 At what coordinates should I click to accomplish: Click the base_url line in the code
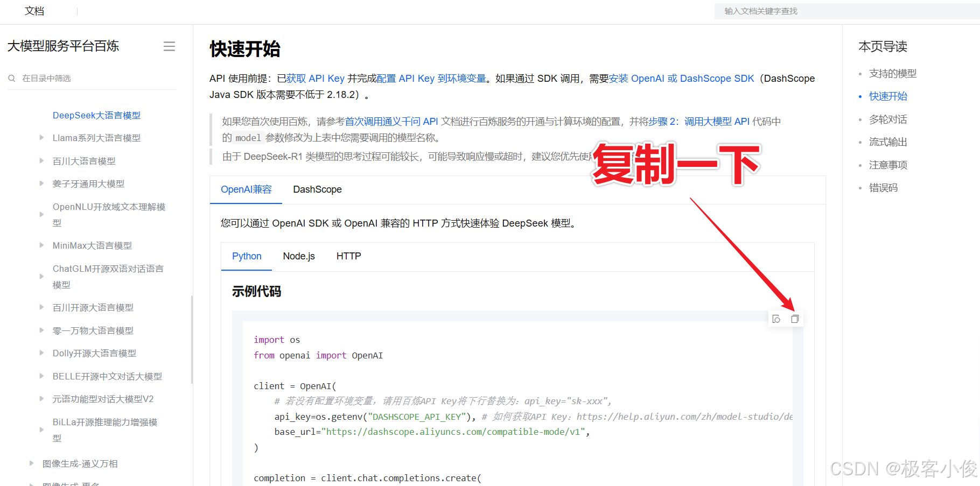(432, 432)
